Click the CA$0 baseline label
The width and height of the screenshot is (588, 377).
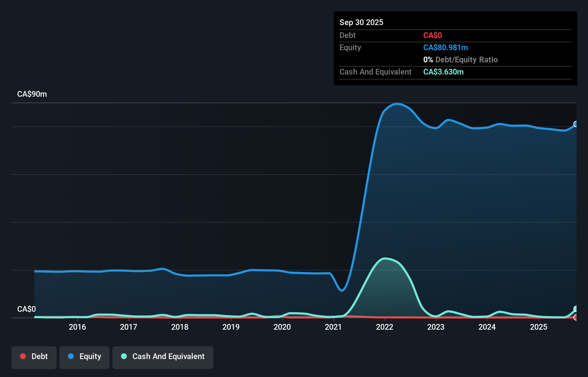pos(26,309)
